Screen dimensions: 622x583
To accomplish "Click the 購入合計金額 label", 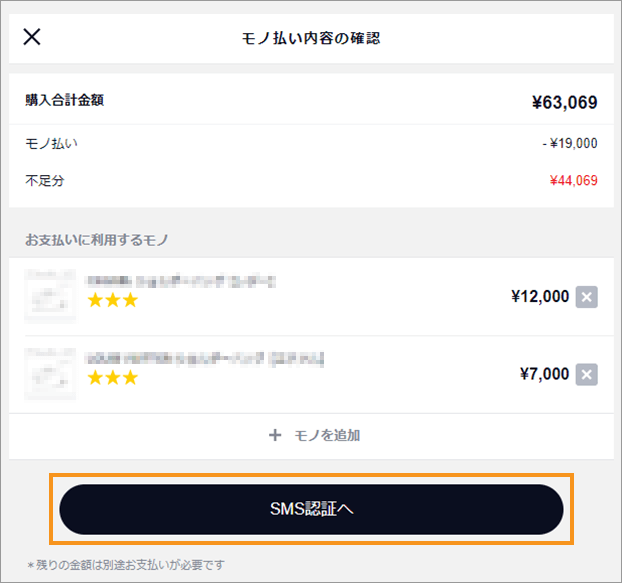I will 65,100.
